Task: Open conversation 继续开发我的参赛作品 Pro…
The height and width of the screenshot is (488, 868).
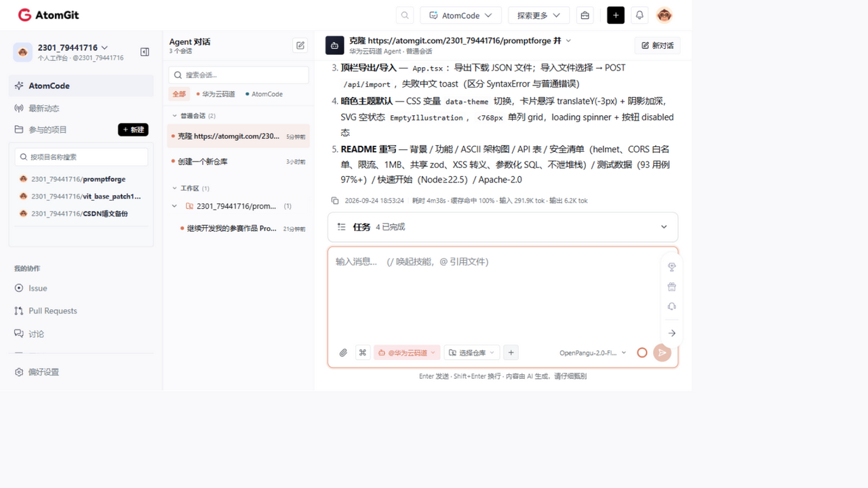Action: pyautogui.click(x=243, y=228)
